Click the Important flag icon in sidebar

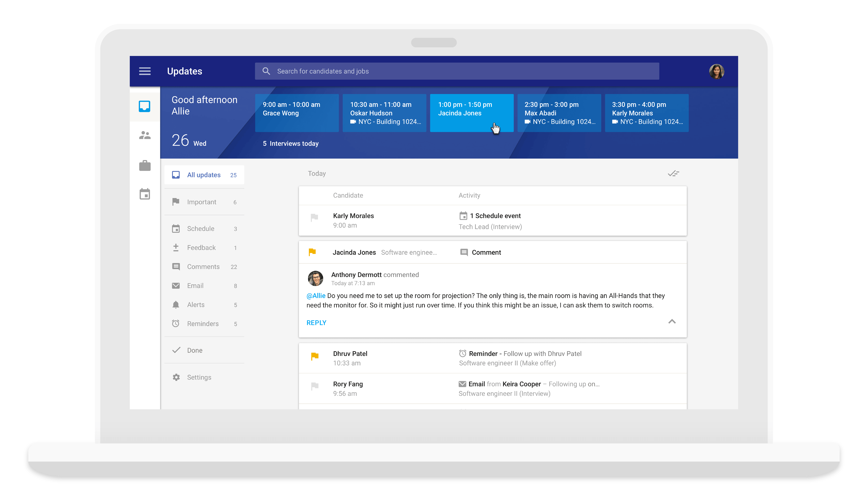click(176, 202)
